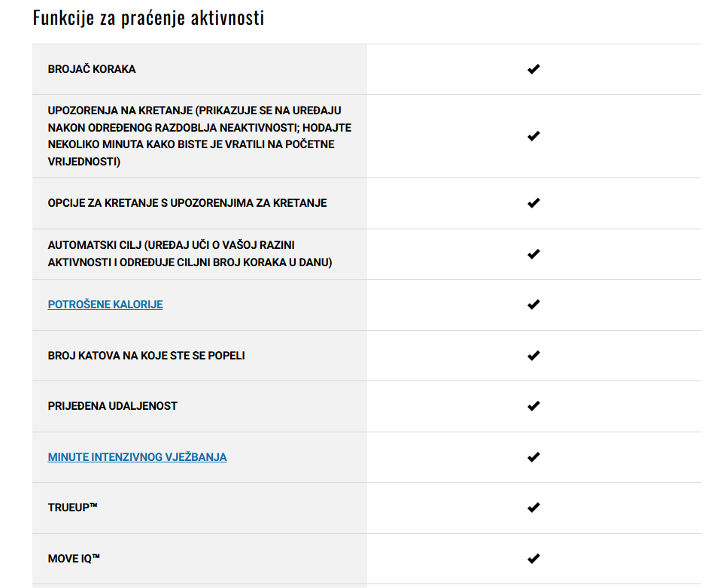720x588 pixels.
Task: Click the Automatski cilj row checkmark
Action: (x=533, y=254)
